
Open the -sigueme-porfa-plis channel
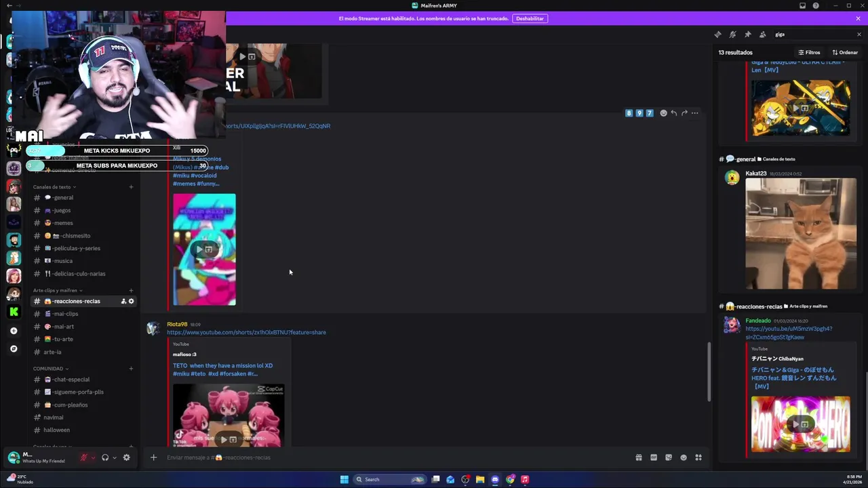84,392
